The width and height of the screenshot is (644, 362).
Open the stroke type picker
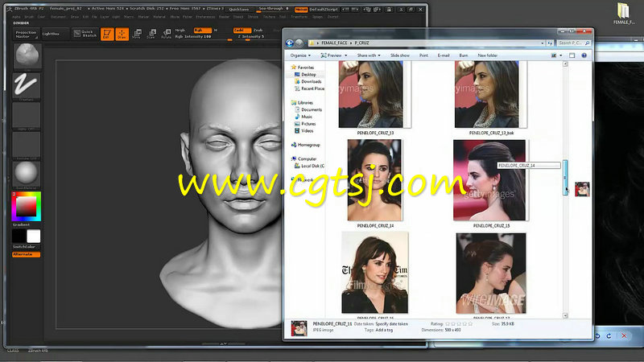tap(27, 85)
